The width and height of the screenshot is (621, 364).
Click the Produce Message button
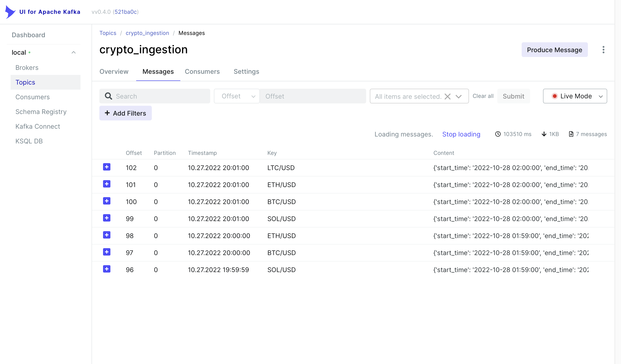point(554,50)
